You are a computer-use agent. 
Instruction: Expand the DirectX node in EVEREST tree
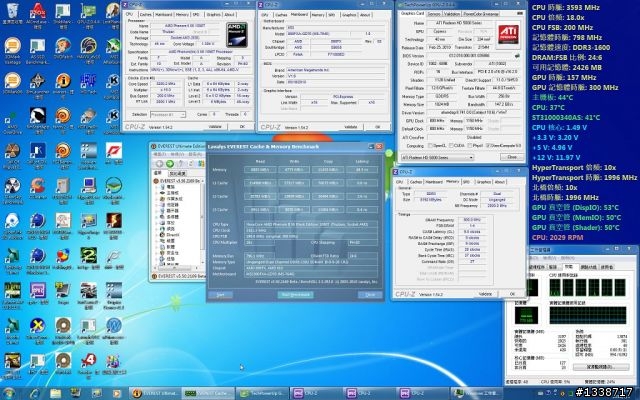157,235
